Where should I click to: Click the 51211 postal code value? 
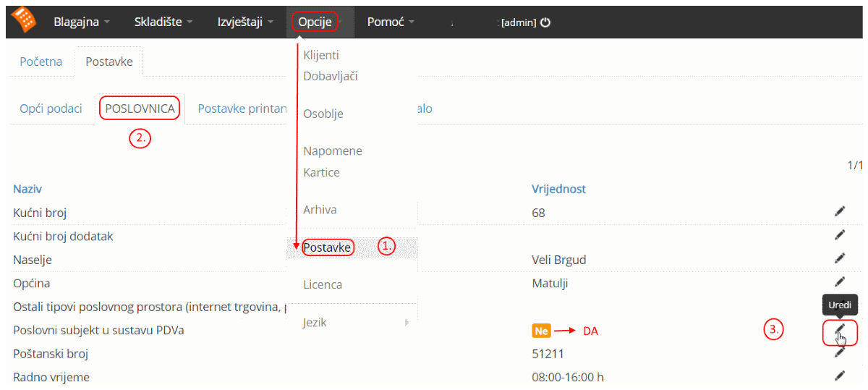click(548, 354)
